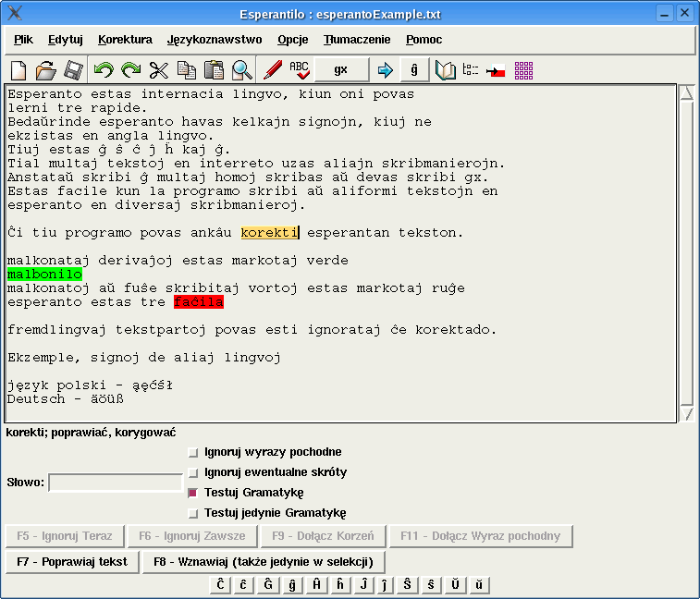The height and width of the screenshot is (599, 700).
Task: Open the Tłumaczenie menu
Action: (357, 40)
